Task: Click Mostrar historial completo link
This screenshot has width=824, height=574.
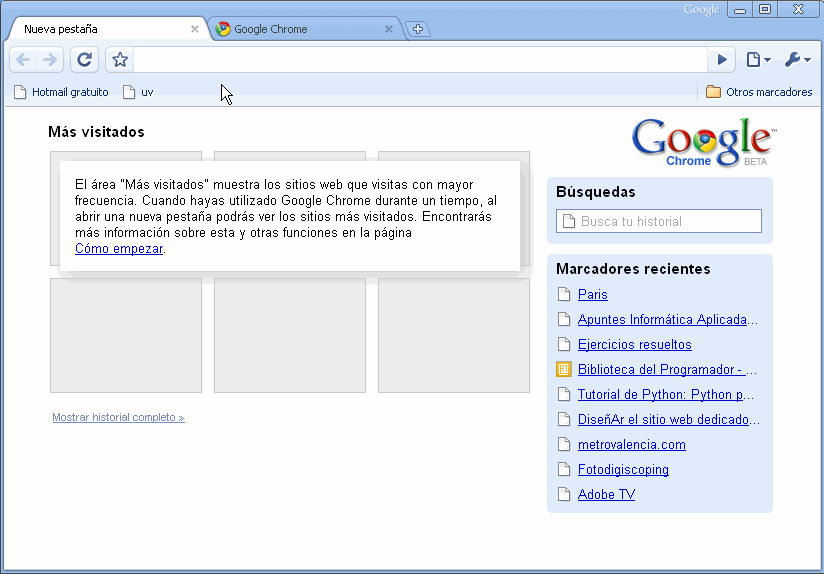Action: [118, 417]
